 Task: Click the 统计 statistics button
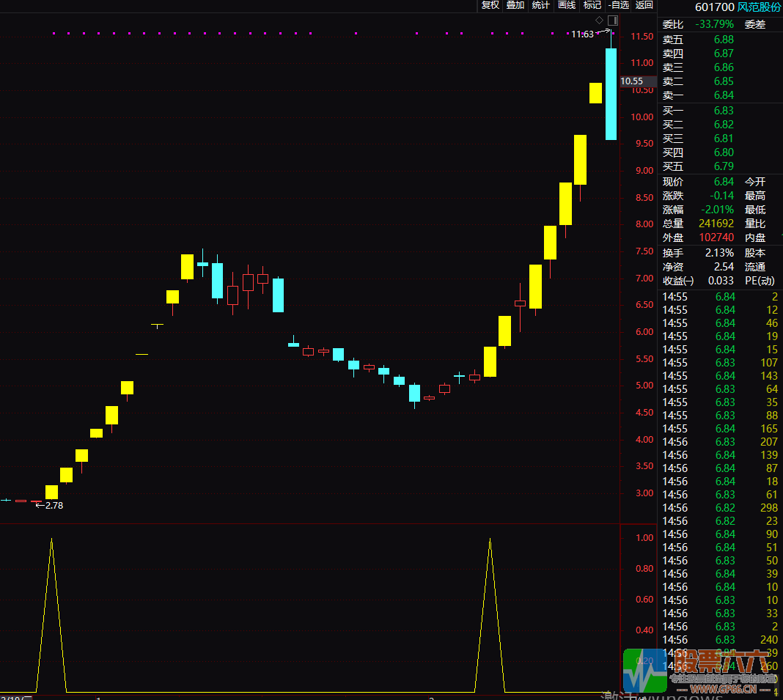[x=540, y=5]
